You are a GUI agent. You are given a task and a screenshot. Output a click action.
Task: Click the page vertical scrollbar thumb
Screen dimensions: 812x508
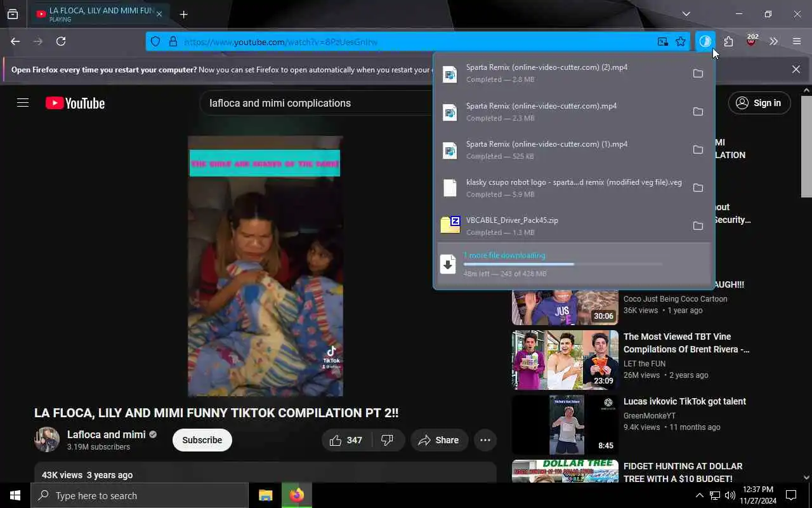coord(806,146)
